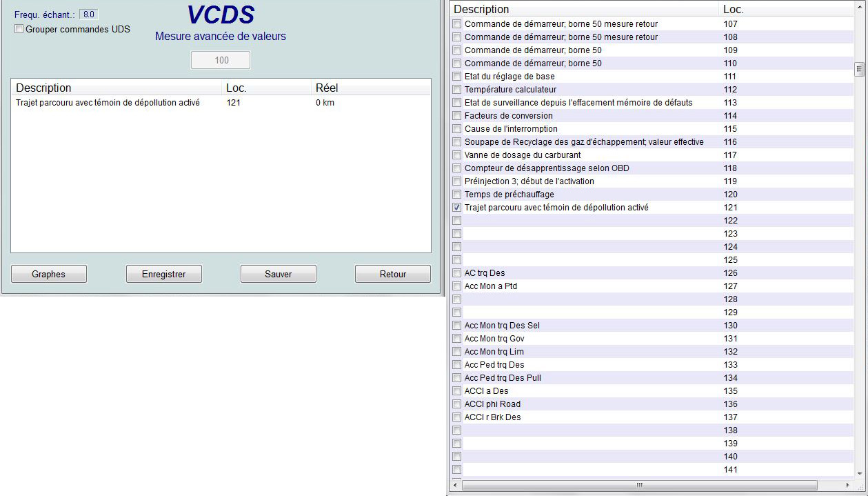Click the horizontal scrollbar thumb
The width and height of the screenshot is (868, 496).
pos(639,486)
